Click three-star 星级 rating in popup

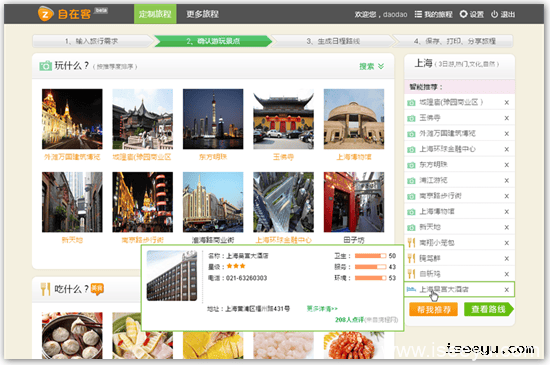pos(236,266)
